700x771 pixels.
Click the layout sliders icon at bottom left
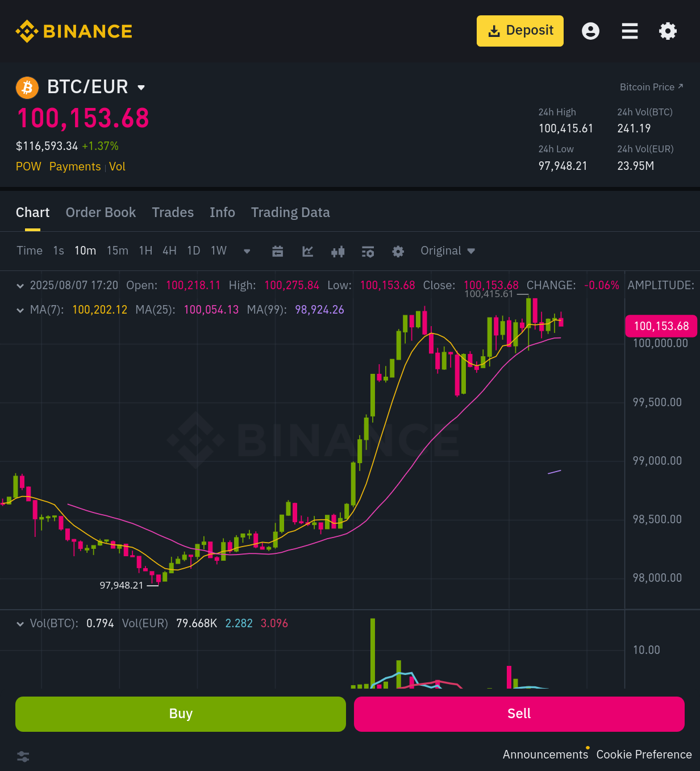pyautogui.click(x=23, y=756)
